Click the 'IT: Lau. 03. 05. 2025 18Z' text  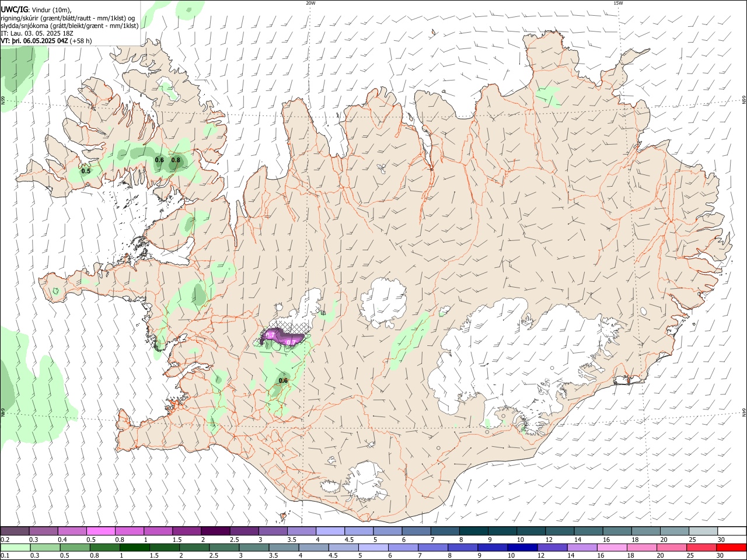click(37, 33)
